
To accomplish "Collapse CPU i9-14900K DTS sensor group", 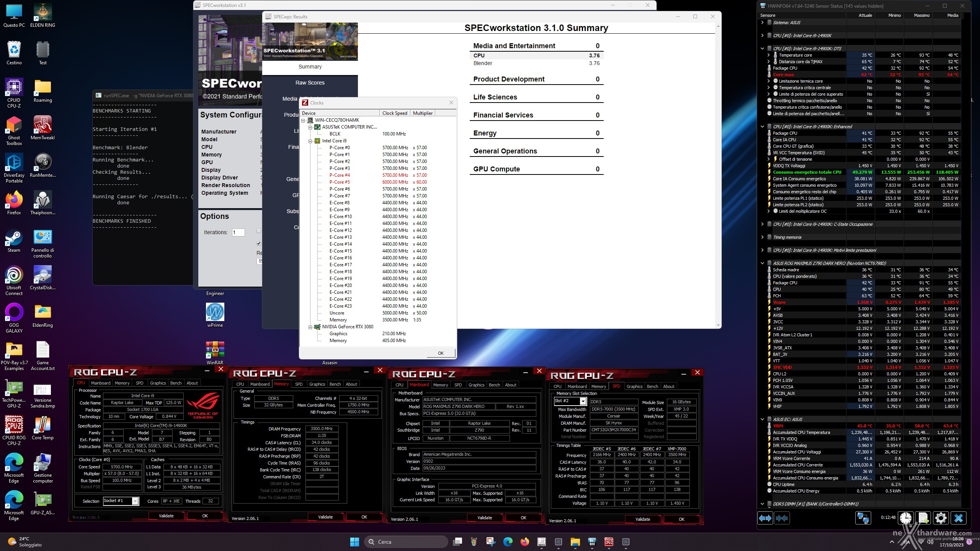I will [x=763, y=49].
